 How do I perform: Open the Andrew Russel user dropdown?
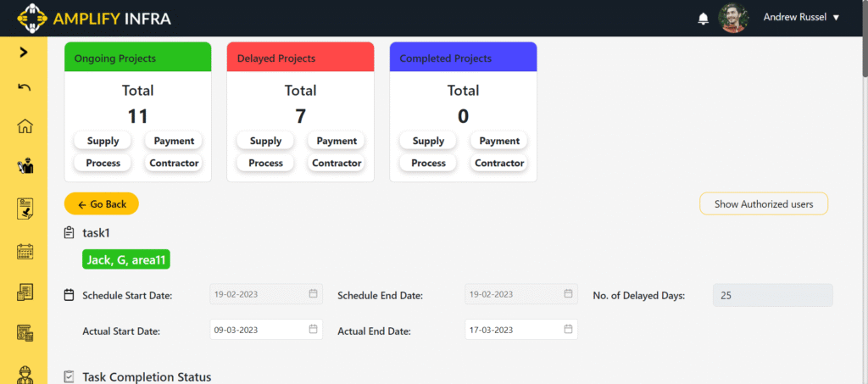pos(801,18)
